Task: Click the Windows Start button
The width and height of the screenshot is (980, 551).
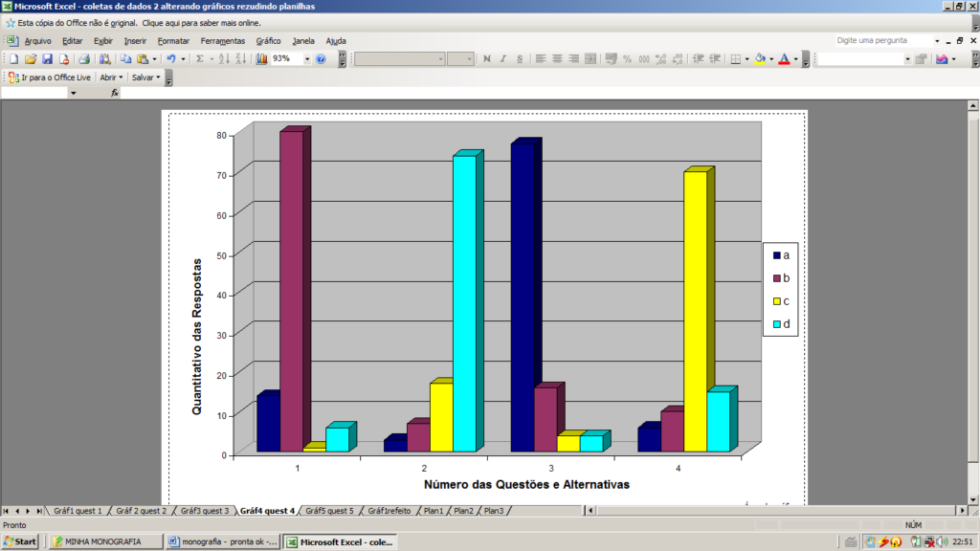Action: tap(19, 541)
